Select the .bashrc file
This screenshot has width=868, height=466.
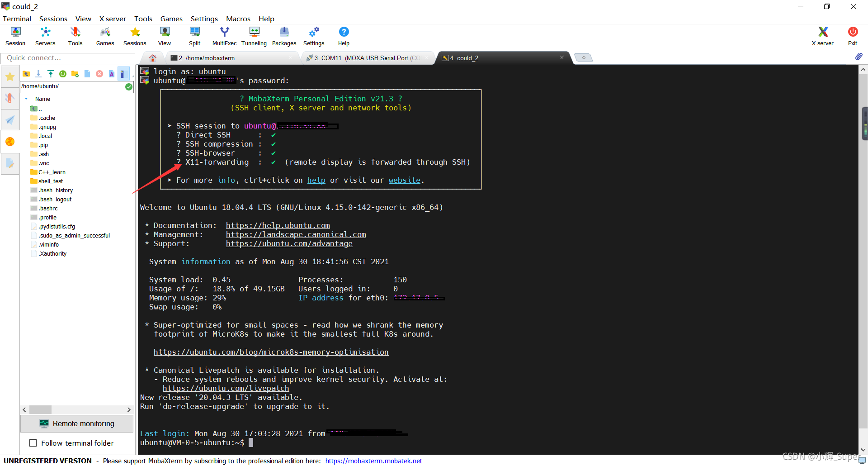tap(44, 208)
